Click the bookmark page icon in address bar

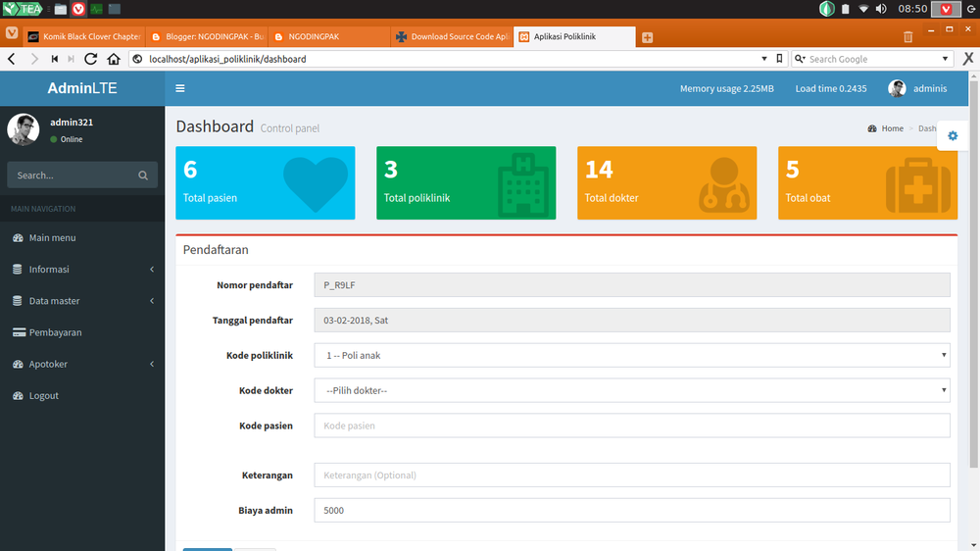coord(779,58)
